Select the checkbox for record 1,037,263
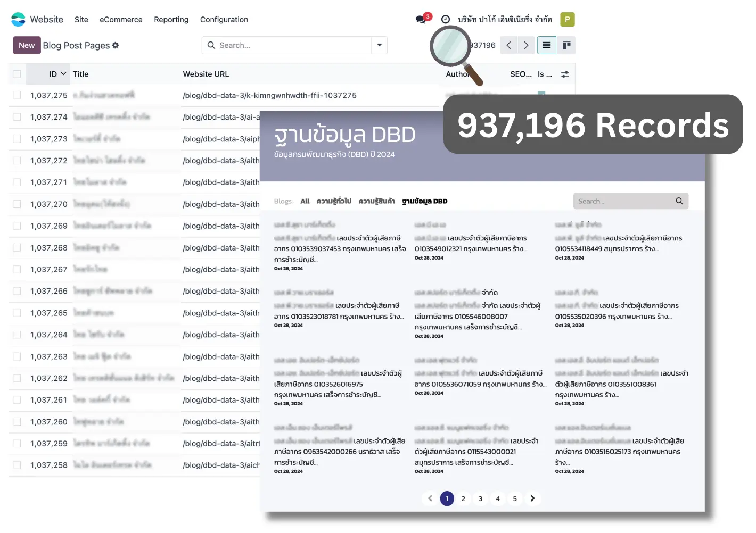 17,356
